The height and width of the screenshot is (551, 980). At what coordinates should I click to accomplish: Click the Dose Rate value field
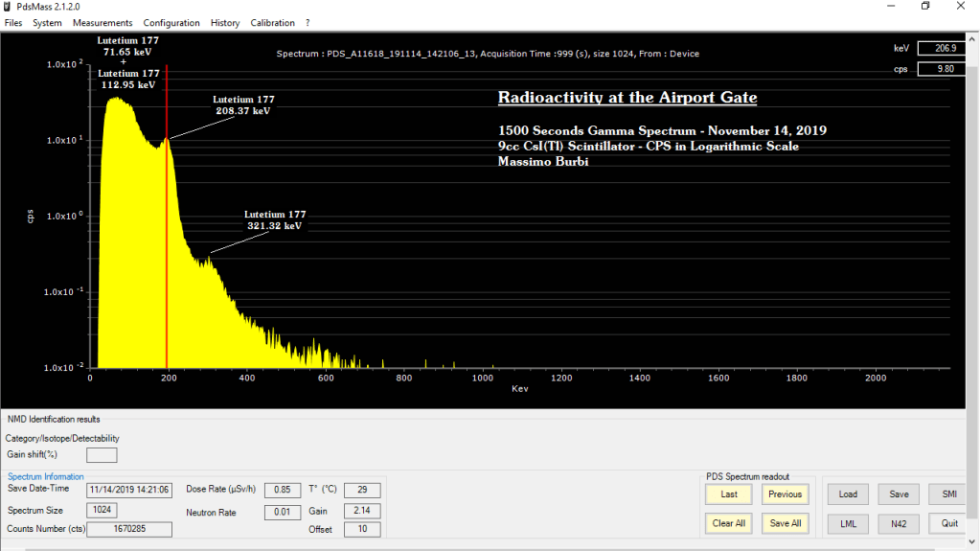(x=283, y=490)
